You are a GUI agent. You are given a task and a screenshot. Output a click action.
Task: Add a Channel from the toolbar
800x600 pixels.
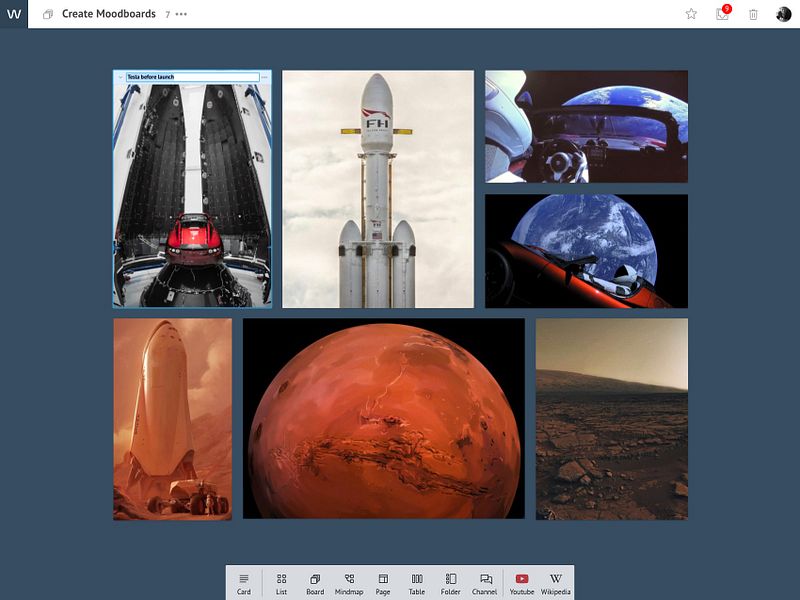(485, 584)
